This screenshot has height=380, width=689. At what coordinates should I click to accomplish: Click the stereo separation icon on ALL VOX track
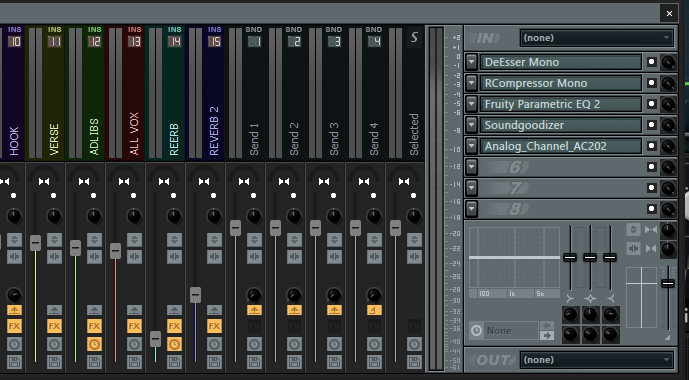pos(124,181)
